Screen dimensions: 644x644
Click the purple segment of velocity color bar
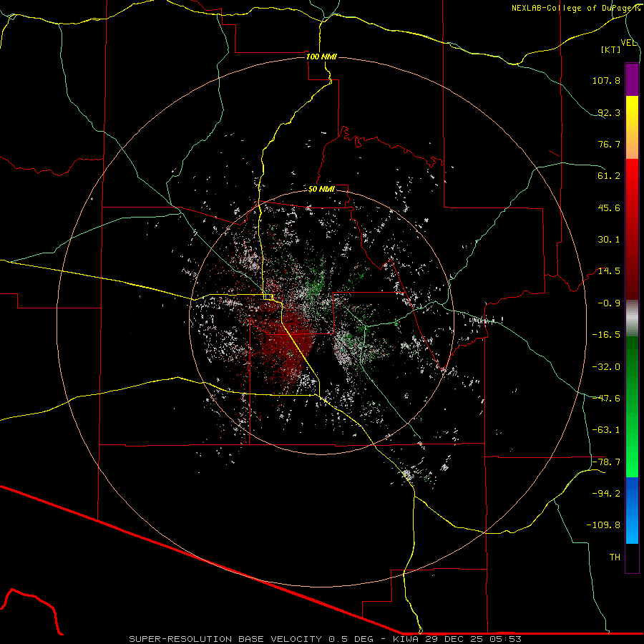[632, 79]
